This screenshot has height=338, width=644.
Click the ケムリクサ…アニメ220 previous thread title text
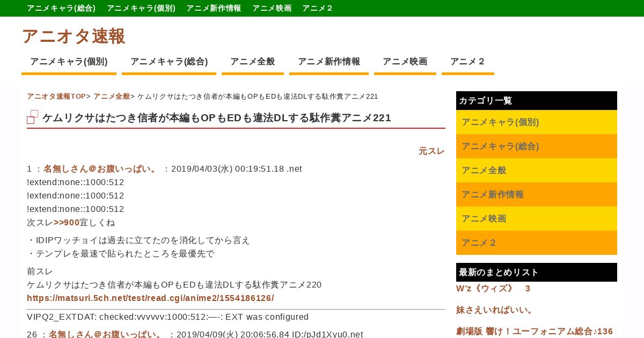pos(174,285)
